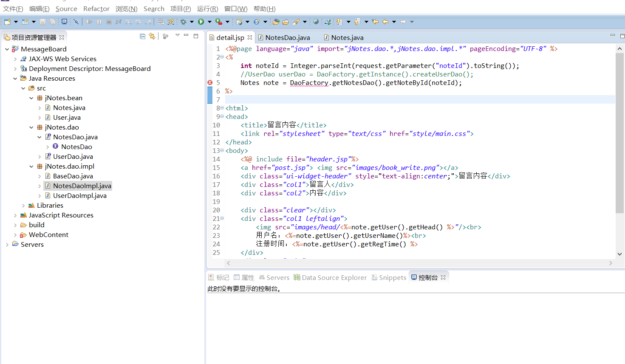Click the Next Annotation arrow icon
Screen dimensions: 625x364
pyautogui.click(x=339, y=22)
